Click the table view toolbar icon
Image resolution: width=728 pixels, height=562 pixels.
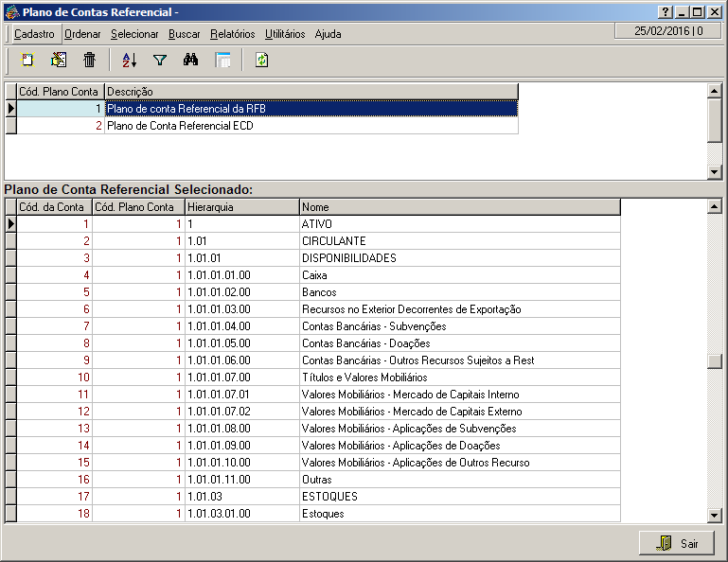(222, 61)
